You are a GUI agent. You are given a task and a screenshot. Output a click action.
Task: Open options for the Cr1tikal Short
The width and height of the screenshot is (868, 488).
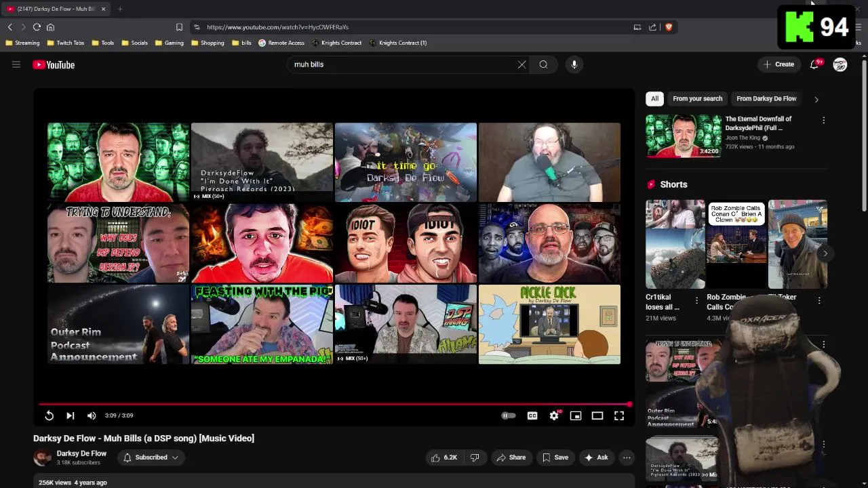point(696,300)
